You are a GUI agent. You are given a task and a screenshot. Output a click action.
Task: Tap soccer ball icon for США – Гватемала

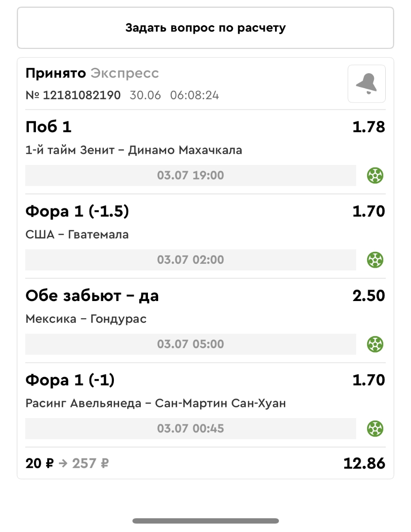375,260
